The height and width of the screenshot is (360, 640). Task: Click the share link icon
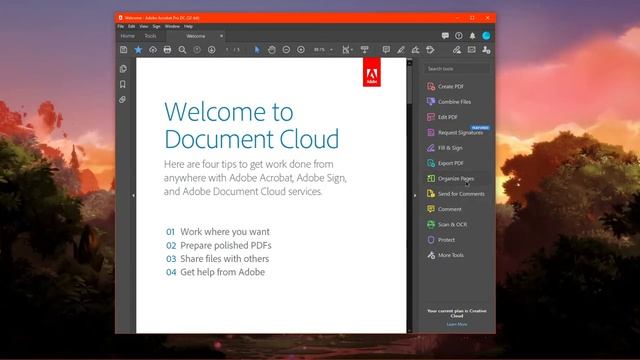click(x=457, y=50)
